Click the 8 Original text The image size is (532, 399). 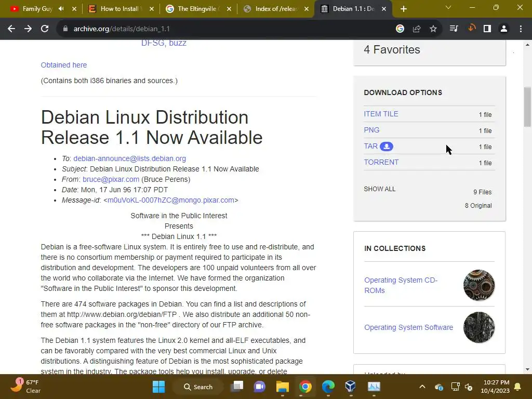(x=478, y=206)
